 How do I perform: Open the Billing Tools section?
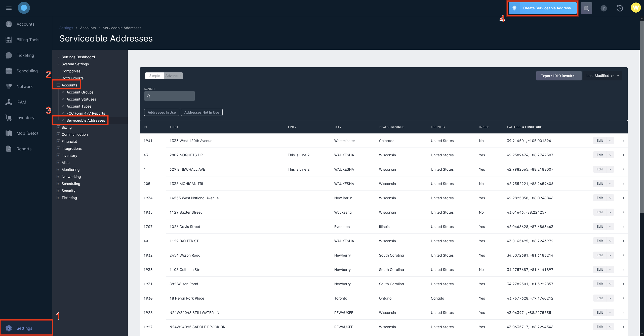click(28, 39)
